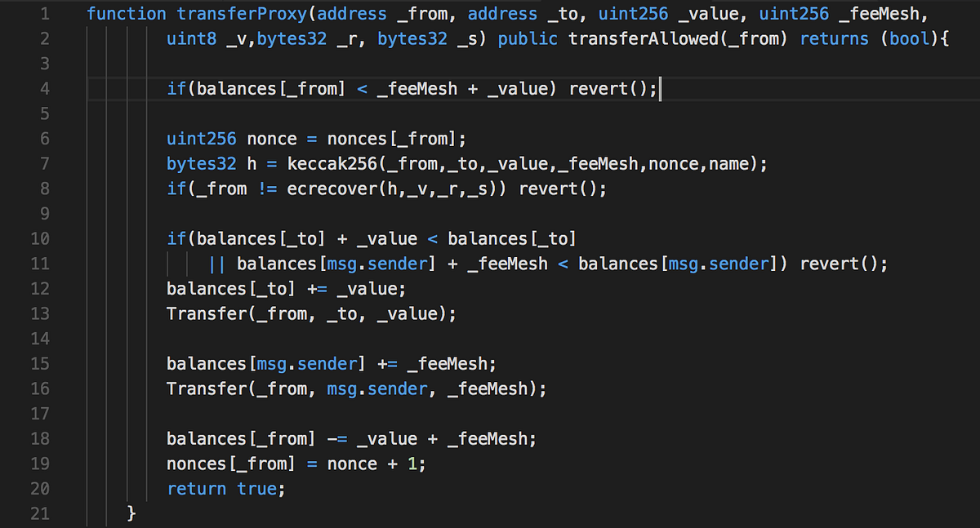The image size is (980, 528).
Task: Click the modifier transferAllowed(_from)
Action: point(679,39)
